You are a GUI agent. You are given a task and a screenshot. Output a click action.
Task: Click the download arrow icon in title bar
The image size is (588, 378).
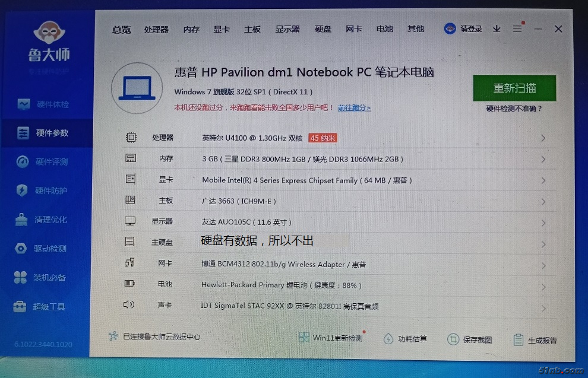[x=497, y=29]
